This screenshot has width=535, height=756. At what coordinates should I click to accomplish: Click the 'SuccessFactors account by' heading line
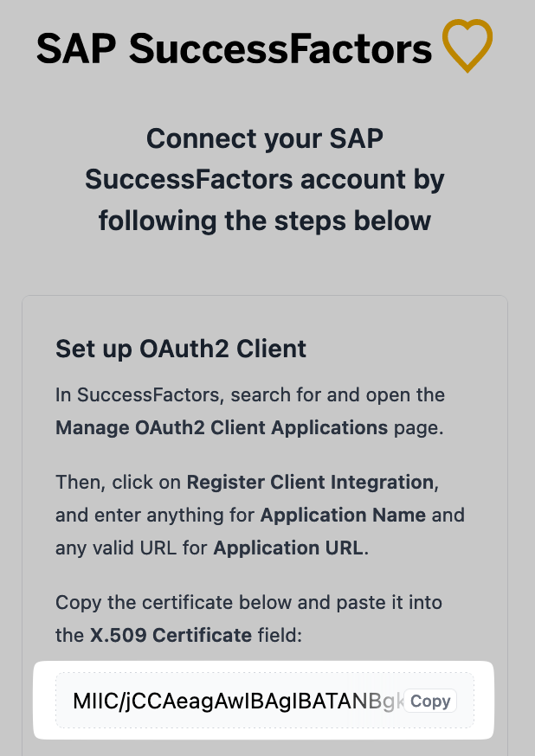[265, 179]
